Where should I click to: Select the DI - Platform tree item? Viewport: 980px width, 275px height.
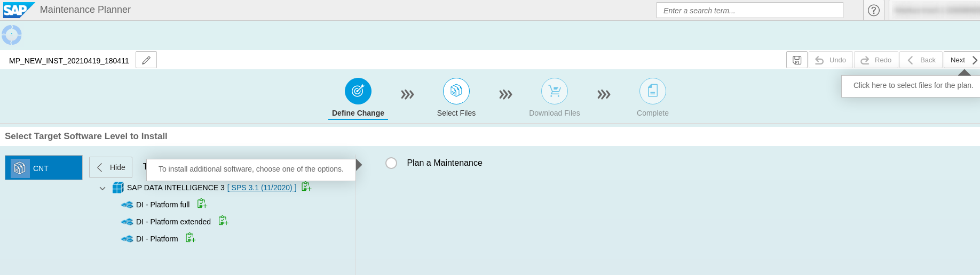(157, 239)
